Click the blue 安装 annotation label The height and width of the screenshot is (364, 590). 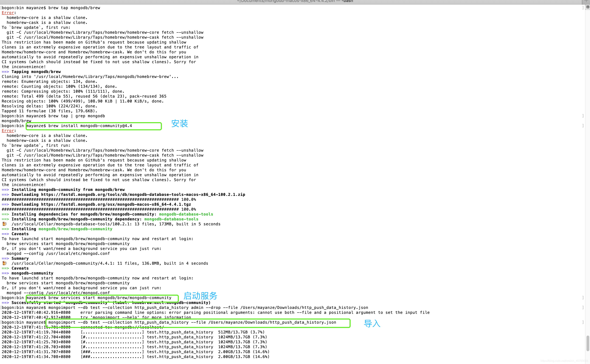pyautogui.click(x=179, y=124)
